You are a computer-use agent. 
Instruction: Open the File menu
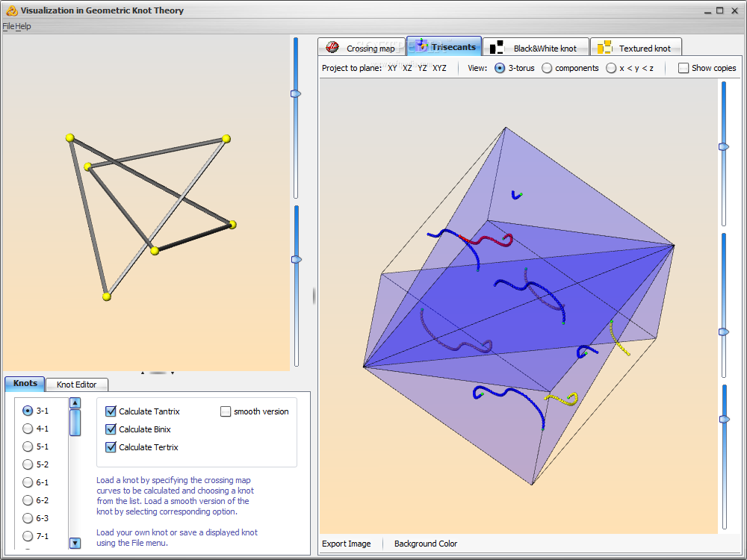[8, 26]
